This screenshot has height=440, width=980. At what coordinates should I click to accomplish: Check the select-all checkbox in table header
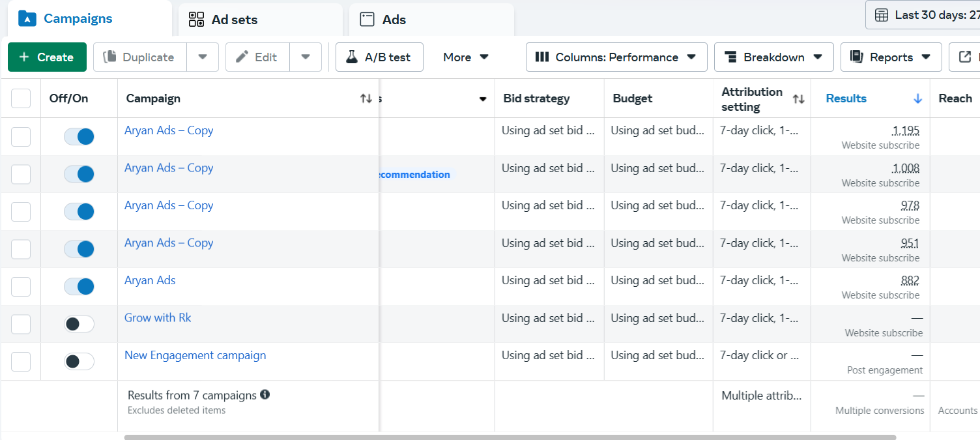pyautogui.click(x=21, y=98)
